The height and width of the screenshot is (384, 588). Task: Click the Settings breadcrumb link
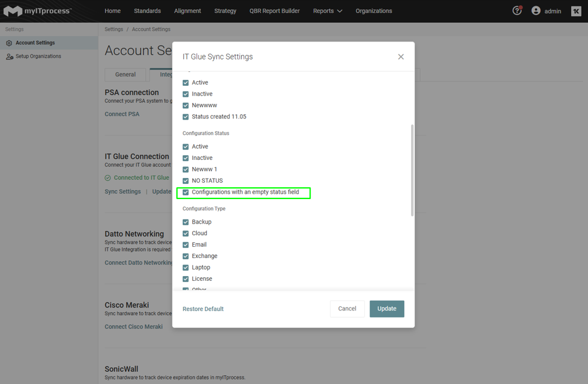(x=114, y=29)
